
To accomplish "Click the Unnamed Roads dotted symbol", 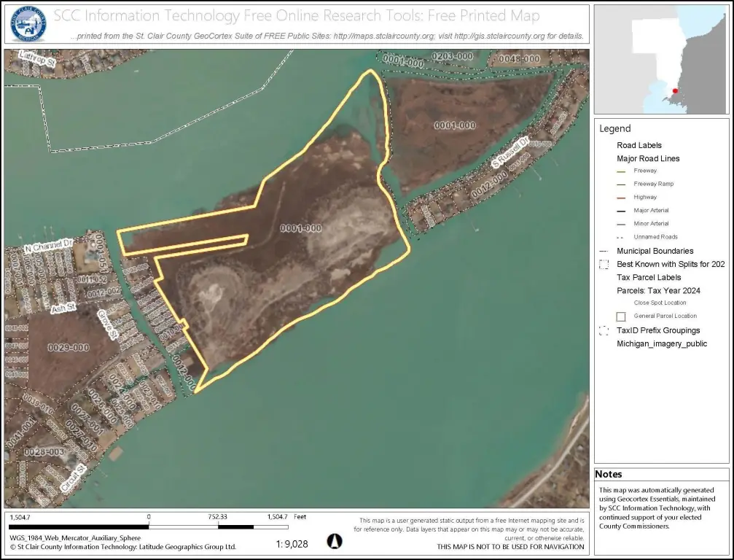I will click(x=621, y=237).
